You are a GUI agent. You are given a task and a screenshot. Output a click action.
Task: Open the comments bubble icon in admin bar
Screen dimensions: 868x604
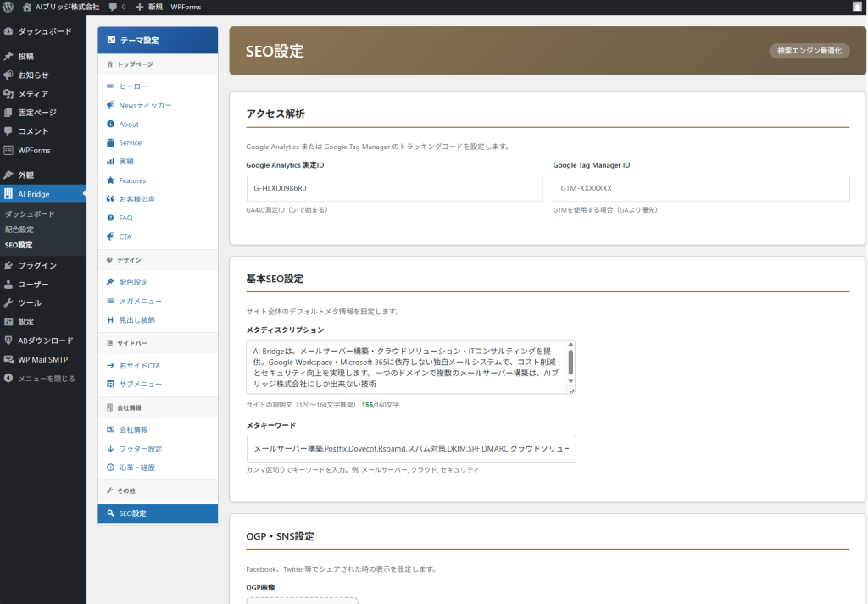coord(113,7)
